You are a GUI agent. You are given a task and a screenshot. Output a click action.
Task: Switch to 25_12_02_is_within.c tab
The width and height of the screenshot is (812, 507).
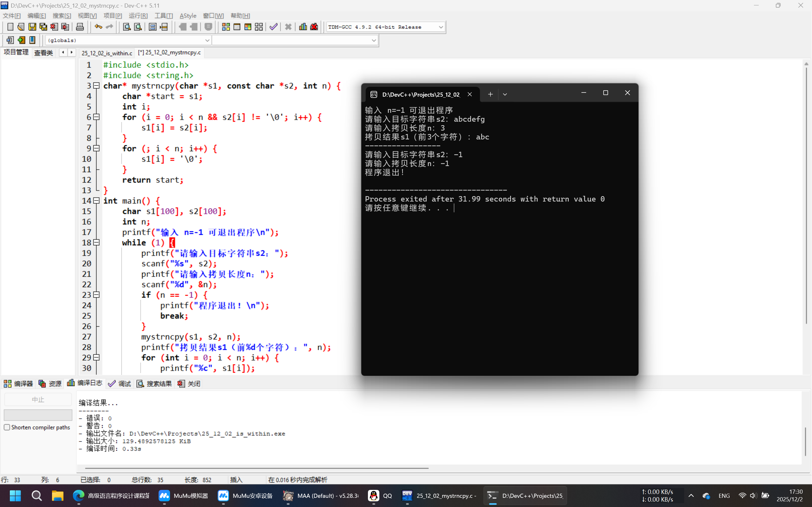point(107,53)
